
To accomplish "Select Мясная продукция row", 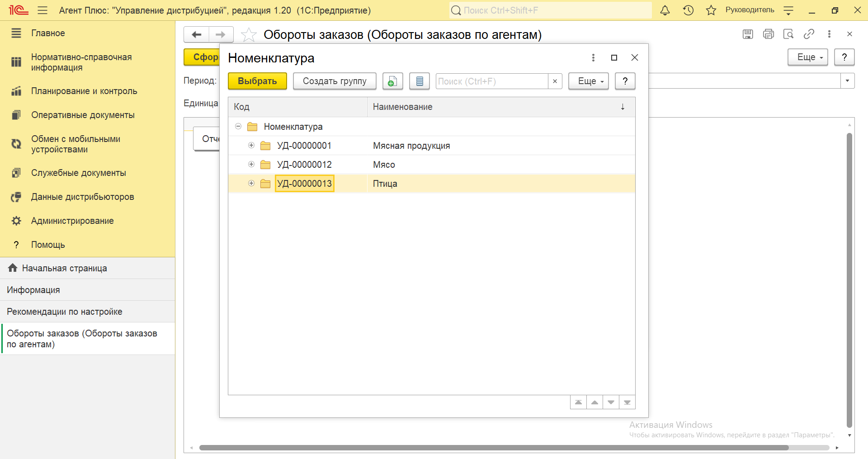I will pos(432,146).
